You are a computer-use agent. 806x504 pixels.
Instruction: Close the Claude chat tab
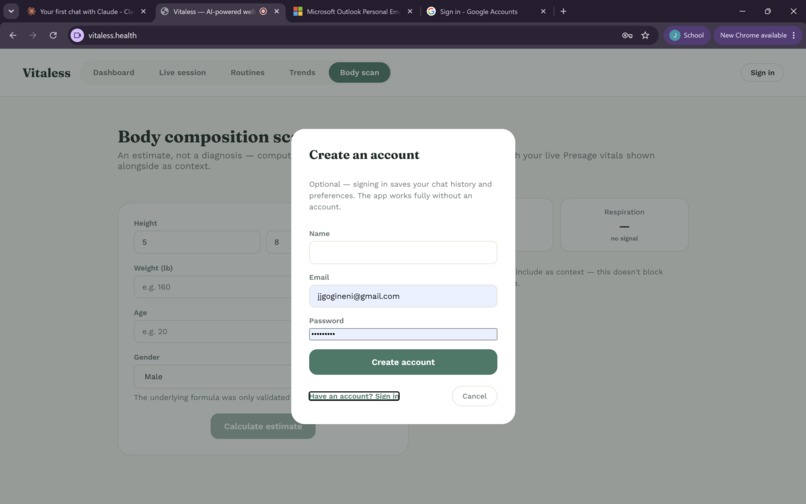pos(143,11)
